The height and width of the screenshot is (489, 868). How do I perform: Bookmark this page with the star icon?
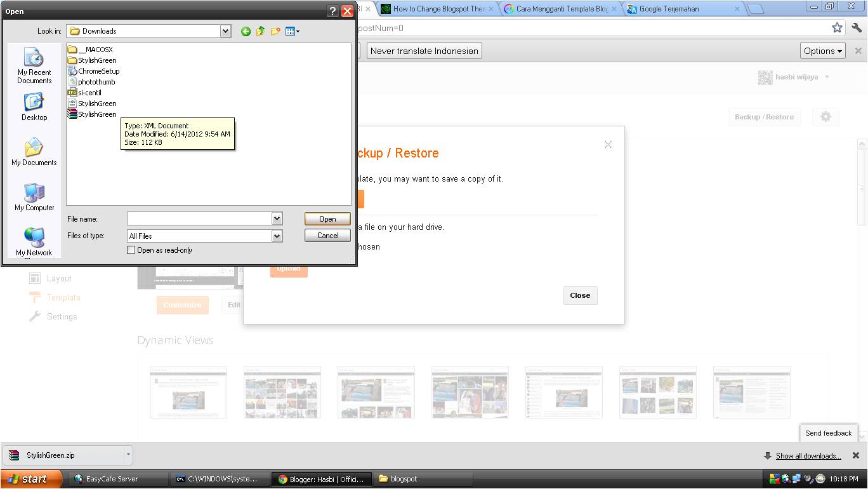pyautogui.click(x=838, y=28)
